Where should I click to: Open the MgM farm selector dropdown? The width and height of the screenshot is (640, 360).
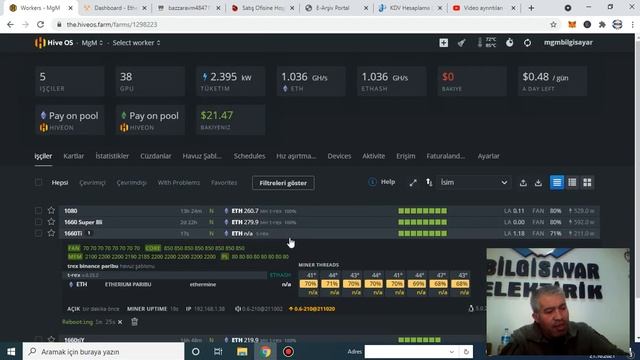[x=92, y=42]
